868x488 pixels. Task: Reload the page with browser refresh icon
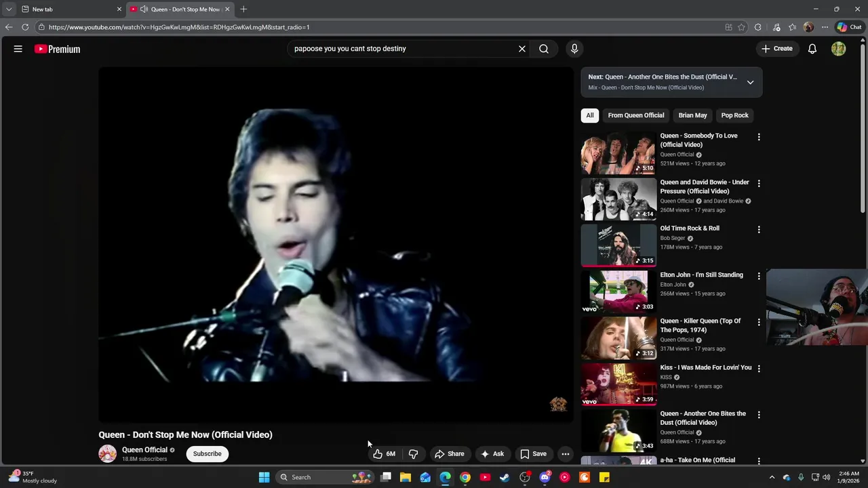(x=25, y=27)
